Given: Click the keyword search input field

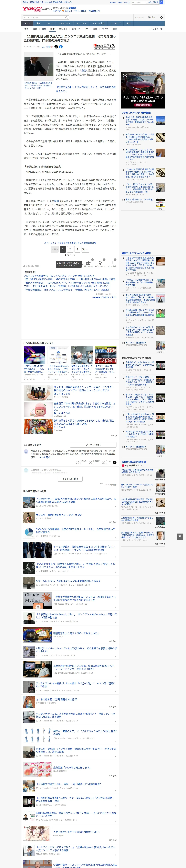Looking at the screenshot, I should (x=44, y=18).
